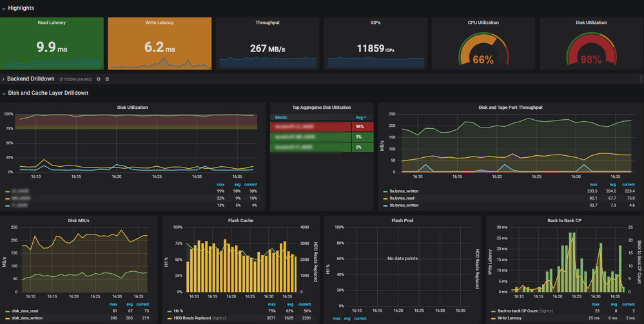Sort aggregates table by Avg column

coord(360,117)
